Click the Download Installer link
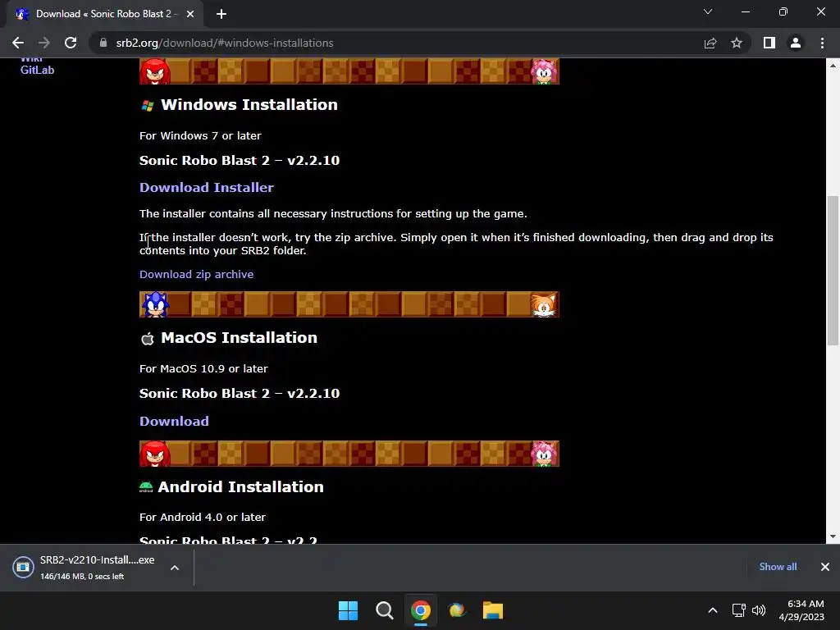Screen dimensions: 840x630 click(206, 188)
